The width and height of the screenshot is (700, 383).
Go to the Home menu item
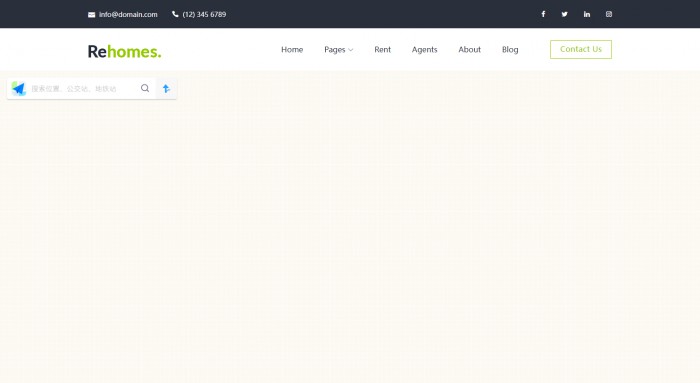point(292,50)
